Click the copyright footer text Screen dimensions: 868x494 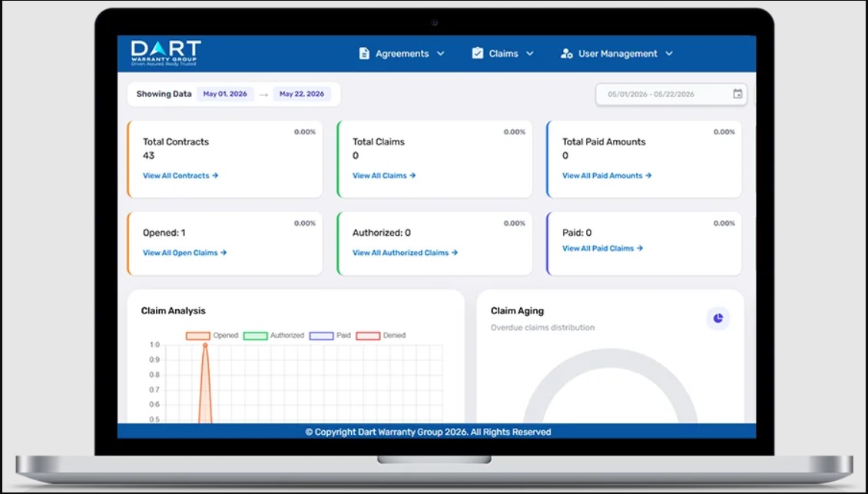(429, 432)
